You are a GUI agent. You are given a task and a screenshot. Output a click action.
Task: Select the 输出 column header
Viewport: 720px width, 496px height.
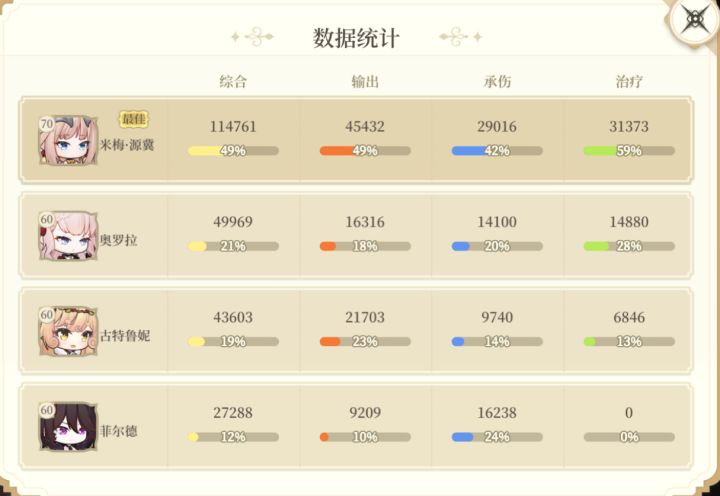pos(365,82)
